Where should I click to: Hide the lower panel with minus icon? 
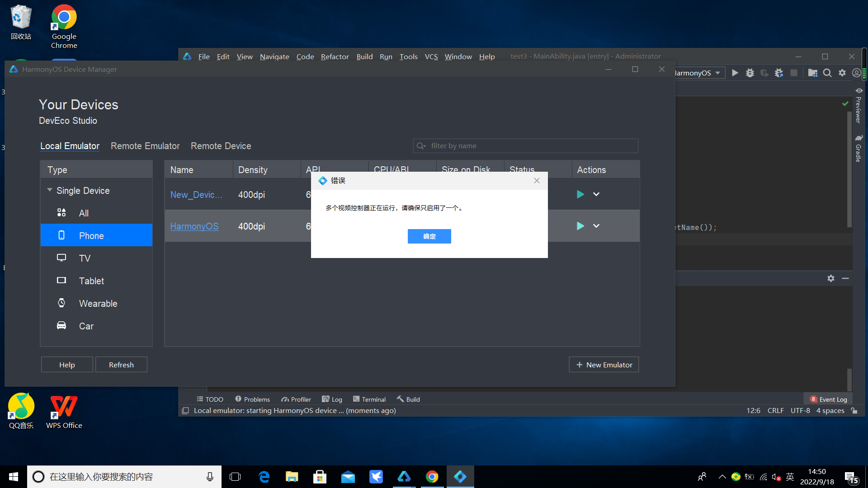(x=845, y=278)
